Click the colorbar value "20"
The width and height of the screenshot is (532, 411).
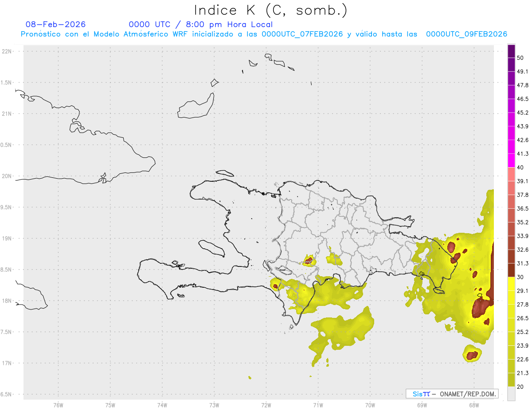click(x=520, y=387)
